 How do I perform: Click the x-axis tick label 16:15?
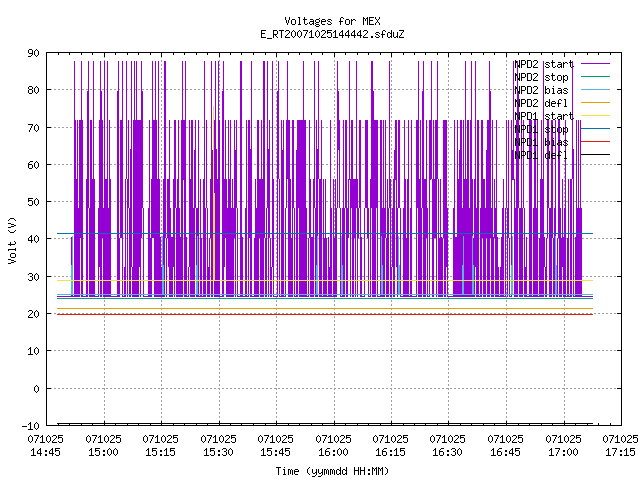coord(391,452)
